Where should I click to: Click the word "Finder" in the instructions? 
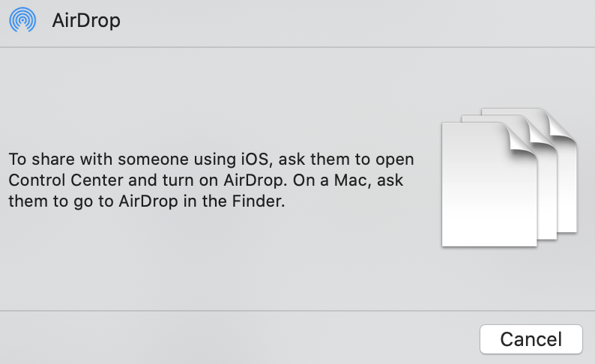click(260, 201)
